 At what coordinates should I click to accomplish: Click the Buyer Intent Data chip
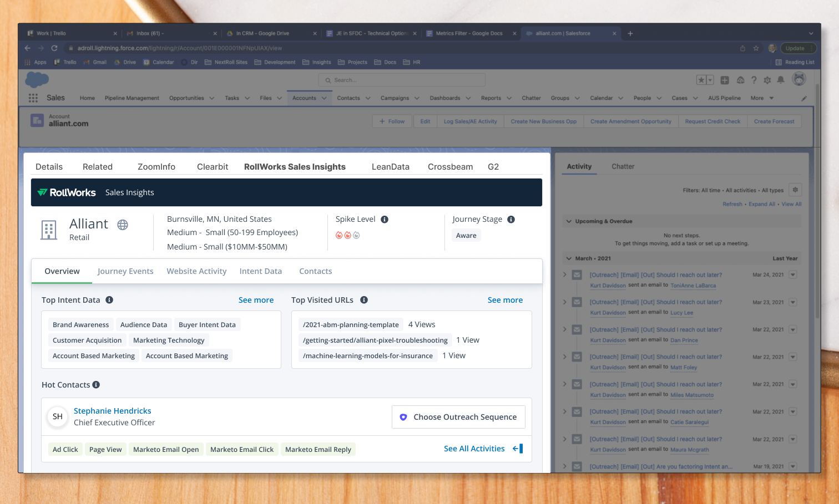tap(207, 325)
